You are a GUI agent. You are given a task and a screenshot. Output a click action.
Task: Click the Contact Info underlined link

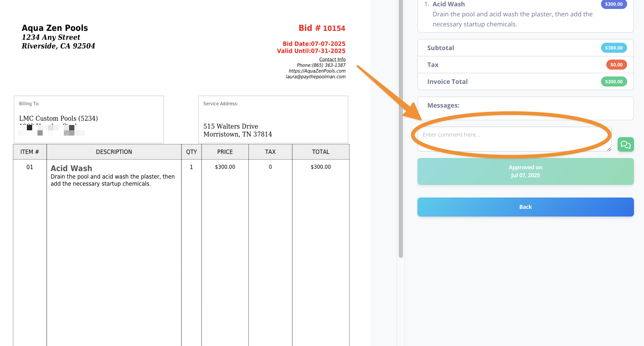point(332,59)
